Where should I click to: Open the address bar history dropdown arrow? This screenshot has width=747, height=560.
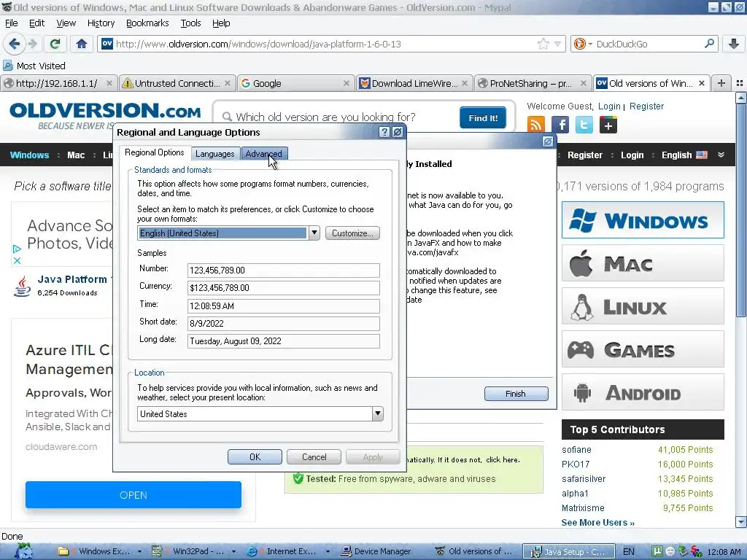point(557,44)
